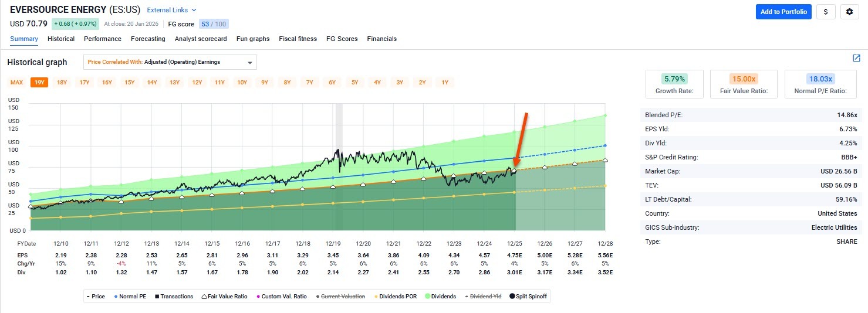Switch to the Summary tab

click(24, 39)
